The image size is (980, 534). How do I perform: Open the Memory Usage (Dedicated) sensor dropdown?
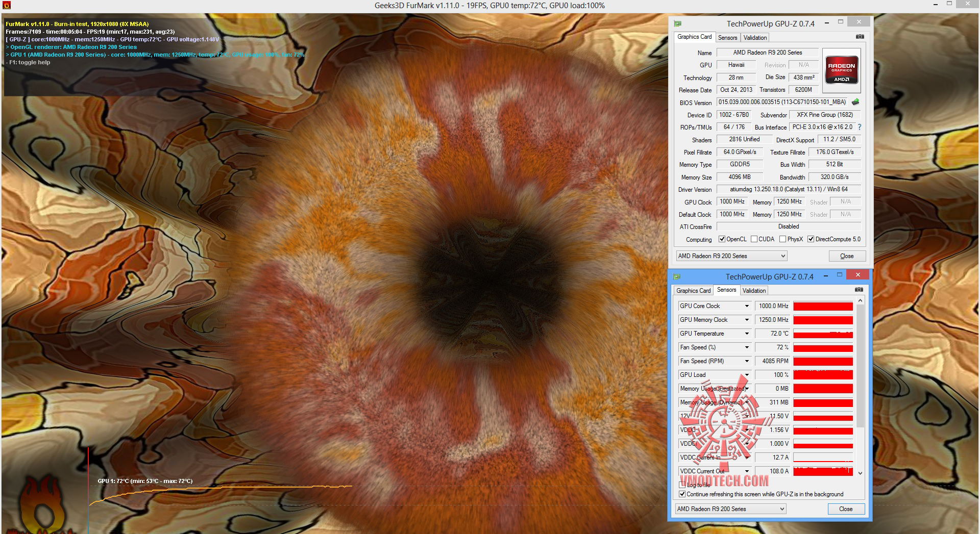(x=747, y=389)
